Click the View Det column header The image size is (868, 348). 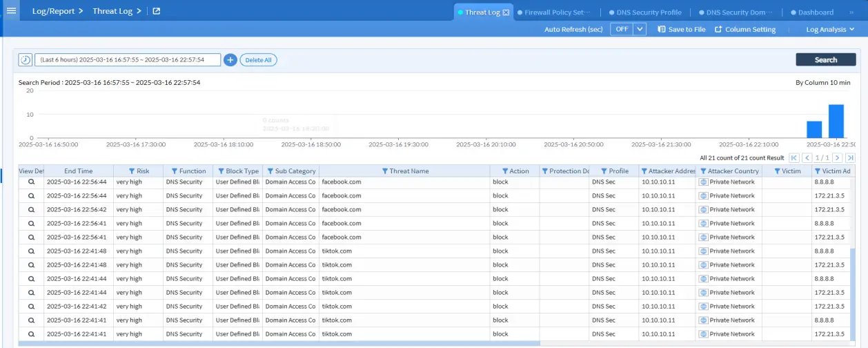(x=31, y=171)
